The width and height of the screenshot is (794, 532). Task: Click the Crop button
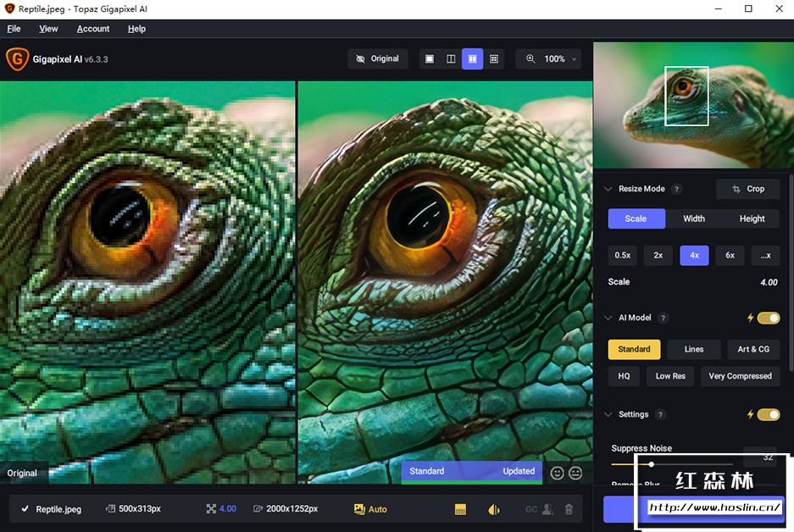tap(748, 189)
